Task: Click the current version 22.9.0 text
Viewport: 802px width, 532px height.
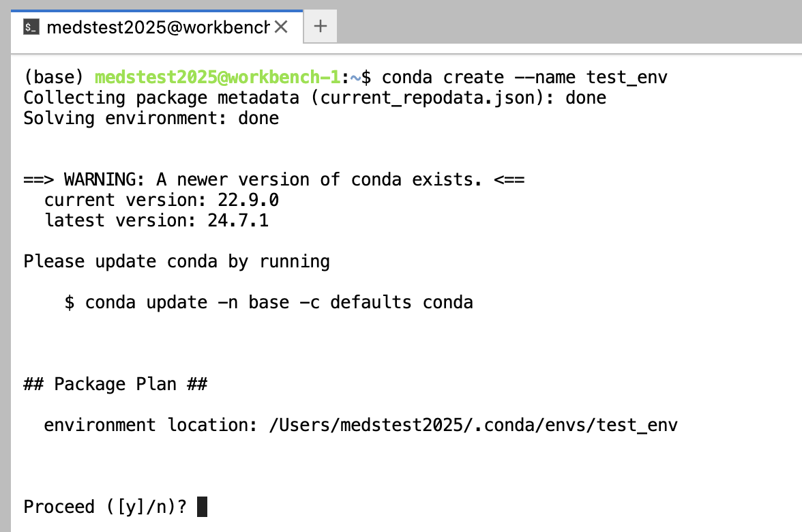Action: click(x=162, y=200)
